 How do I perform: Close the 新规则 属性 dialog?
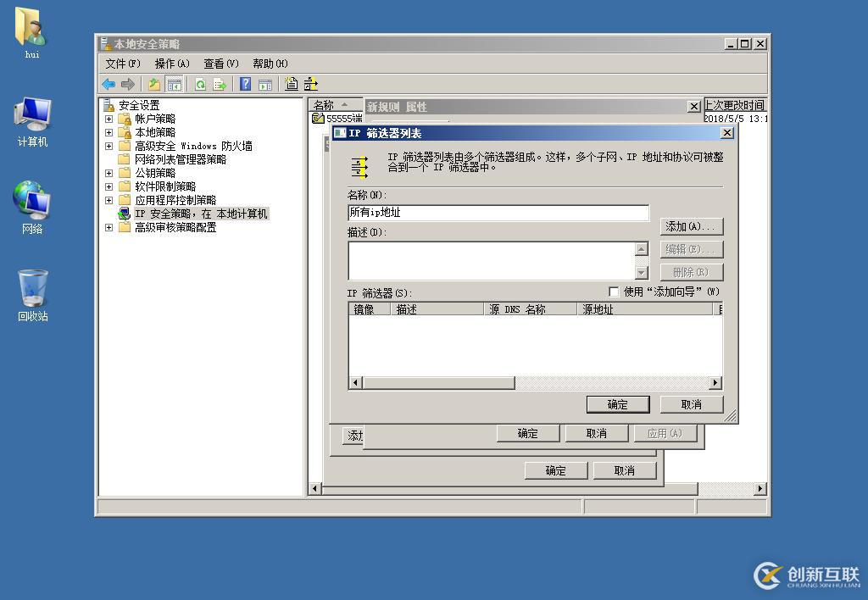[693, 106]
